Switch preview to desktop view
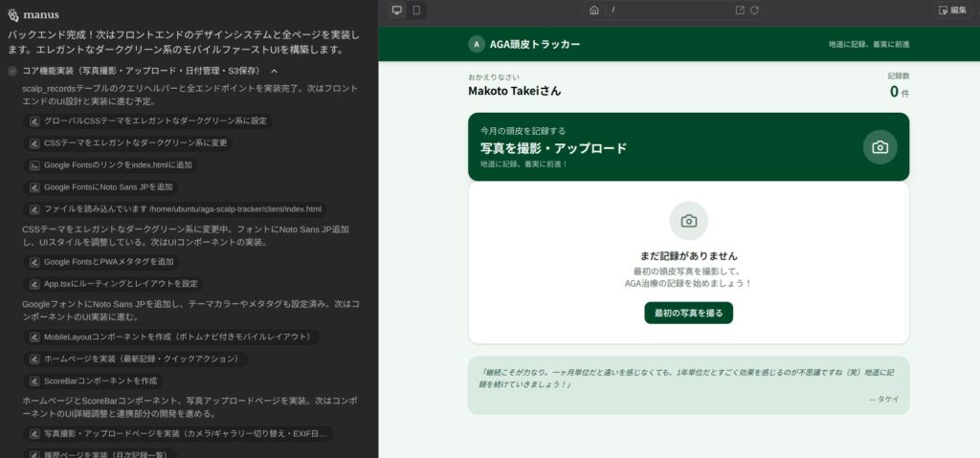 click(x=397, y=10)
